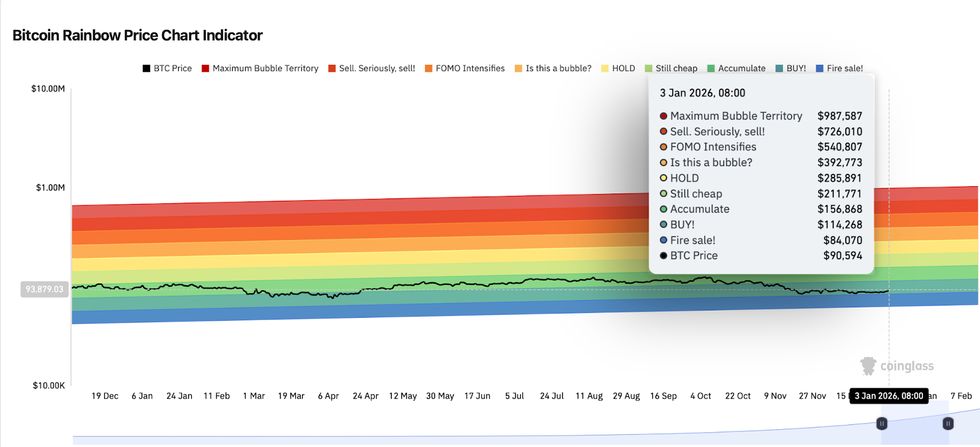
Task: Click the 3 Jan 2026 date marker label
Action: pos(889,396)
